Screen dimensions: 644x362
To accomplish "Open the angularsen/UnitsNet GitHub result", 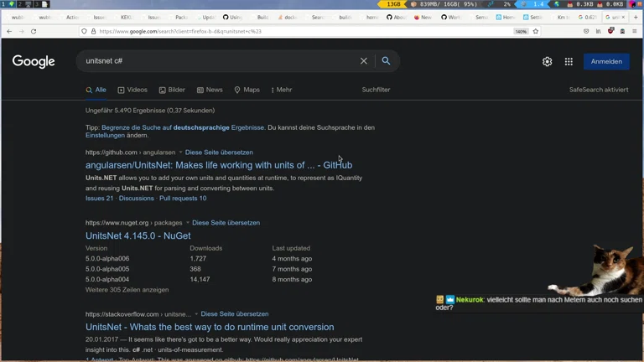I will (218, 165).
